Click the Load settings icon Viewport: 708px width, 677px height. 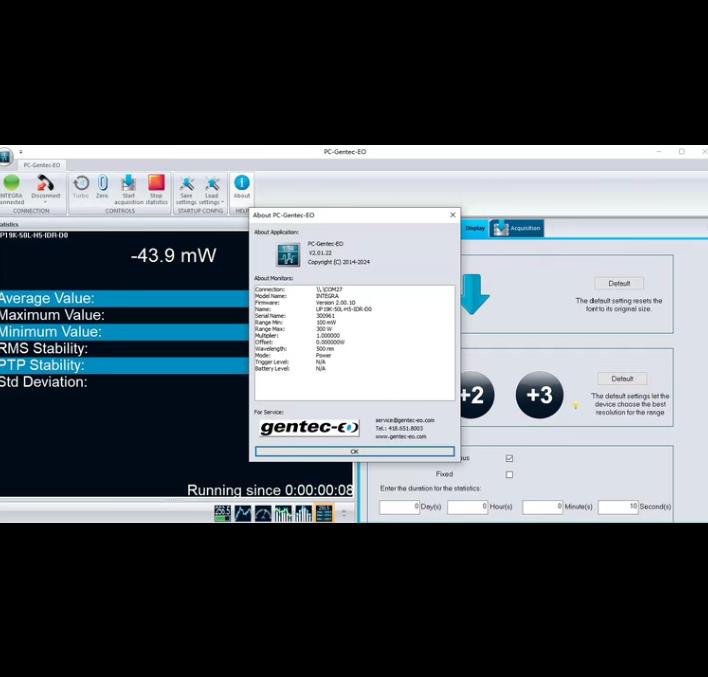212,184
